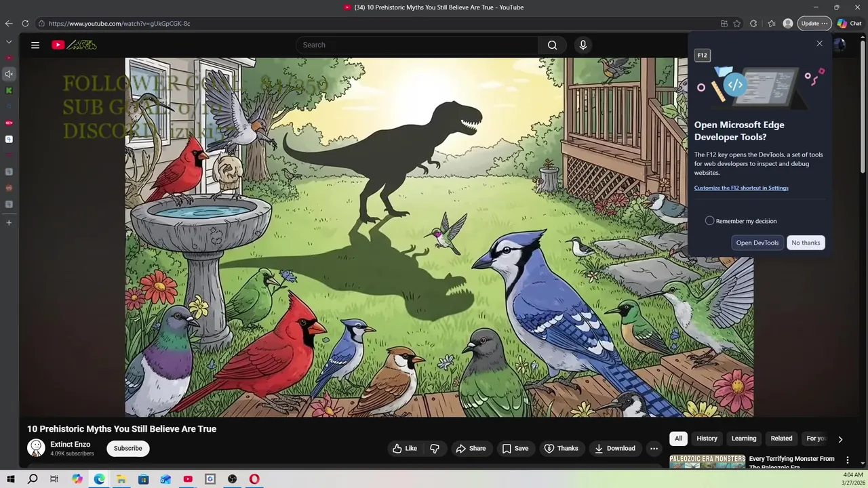Open the browser profile avatar
The width and height of the screenshot is (868, 488).
pos(787,23)
